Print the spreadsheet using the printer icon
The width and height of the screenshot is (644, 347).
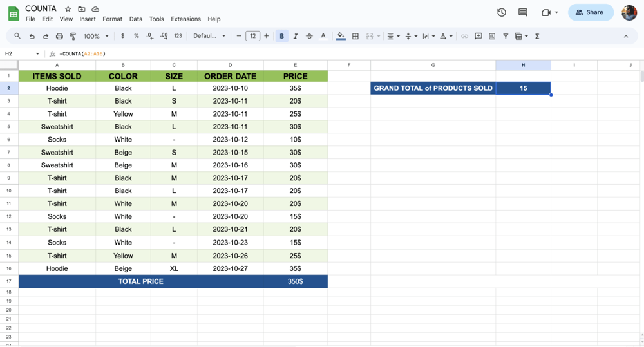click(59, 37)
